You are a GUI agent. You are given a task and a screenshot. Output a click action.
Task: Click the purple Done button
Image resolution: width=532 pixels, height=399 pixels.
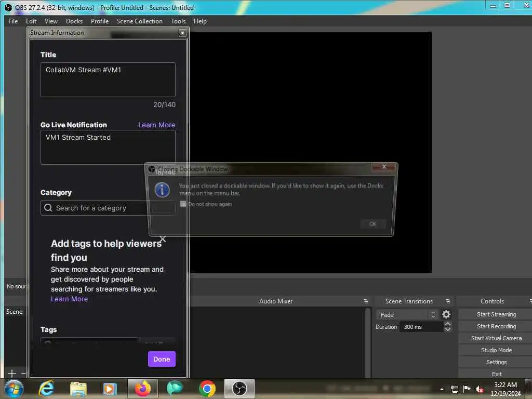pyautogui.click(x=162, y=359)
